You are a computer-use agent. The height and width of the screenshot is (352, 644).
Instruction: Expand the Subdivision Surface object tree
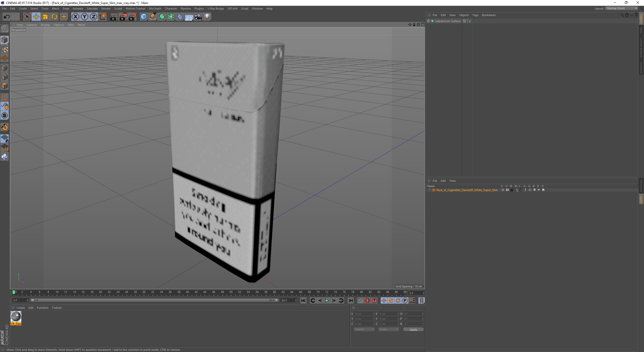tap(428, 21)
